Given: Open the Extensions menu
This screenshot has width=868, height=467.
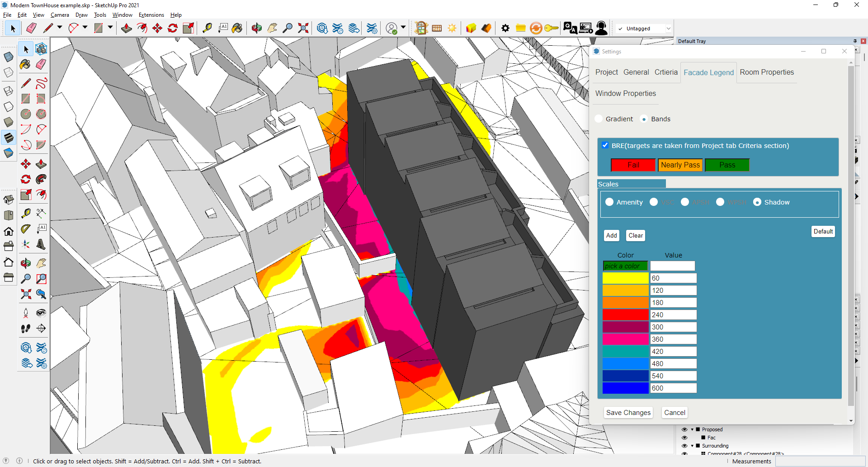Looking at the screenshot, I should click(x=151, y=14).
